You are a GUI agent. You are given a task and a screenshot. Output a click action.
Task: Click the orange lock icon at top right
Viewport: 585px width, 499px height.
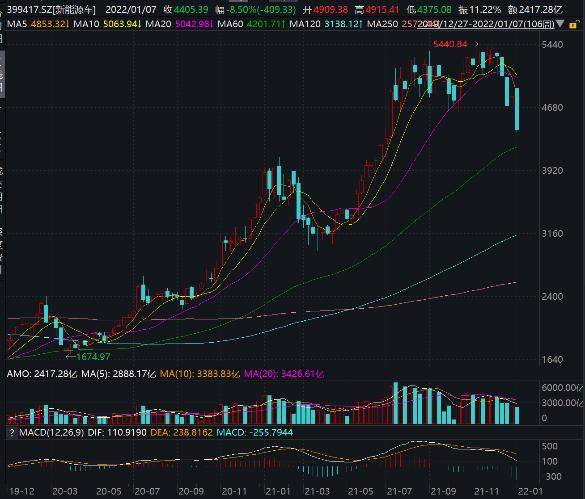point(573,25)
